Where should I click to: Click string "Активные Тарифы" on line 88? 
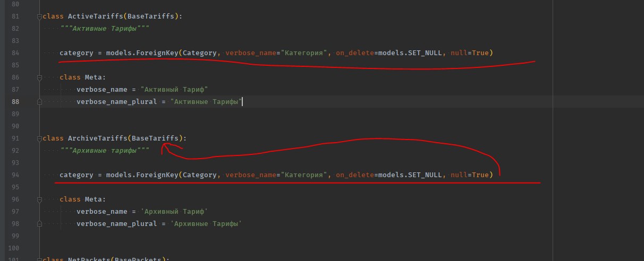[206, 101]
